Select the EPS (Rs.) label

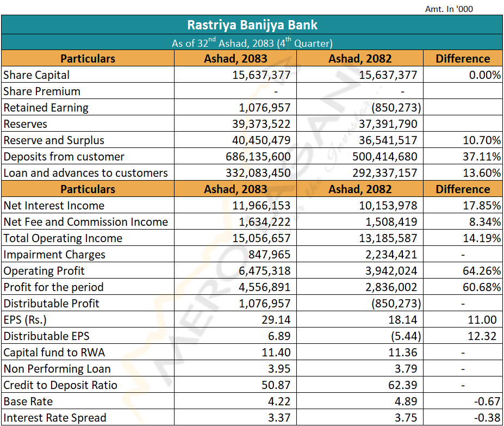(25, 320)
